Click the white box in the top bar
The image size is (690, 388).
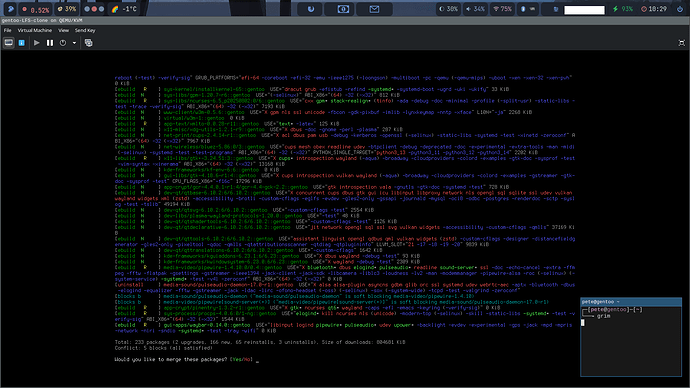pos(584,10)
